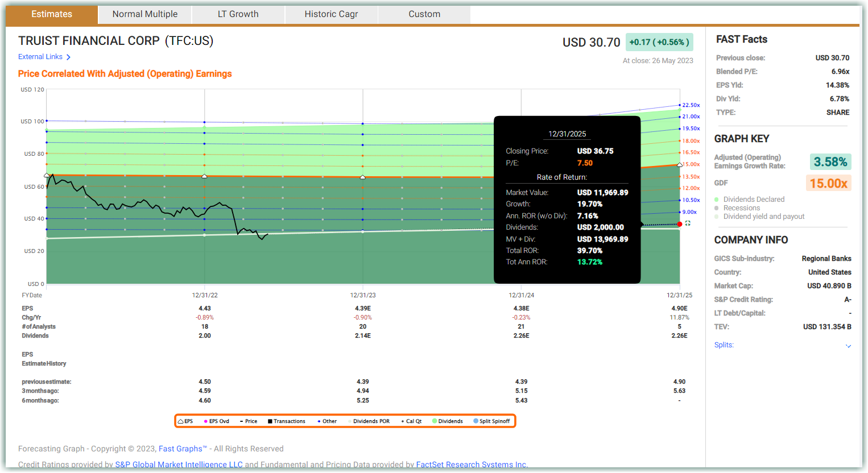This screenshot has height=473, width=868.
Task: Click the Price line legend marker
Action: (241, 421)
